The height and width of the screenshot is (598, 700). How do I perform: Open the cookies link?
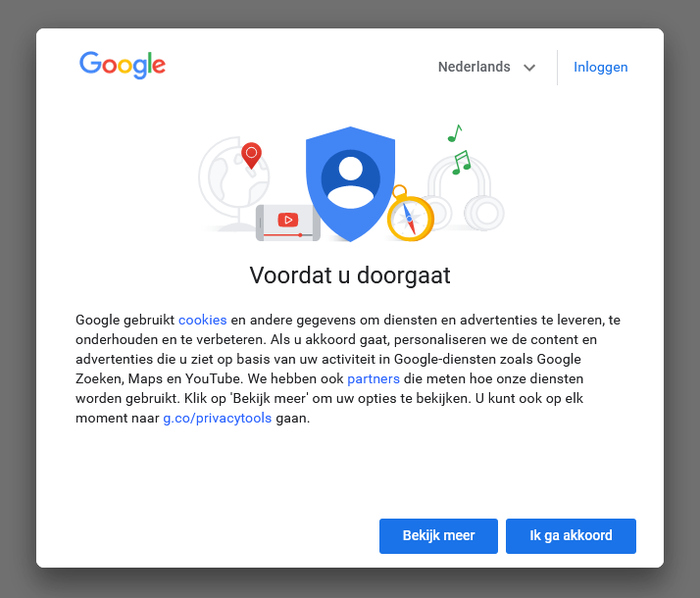tap(203, 320)
